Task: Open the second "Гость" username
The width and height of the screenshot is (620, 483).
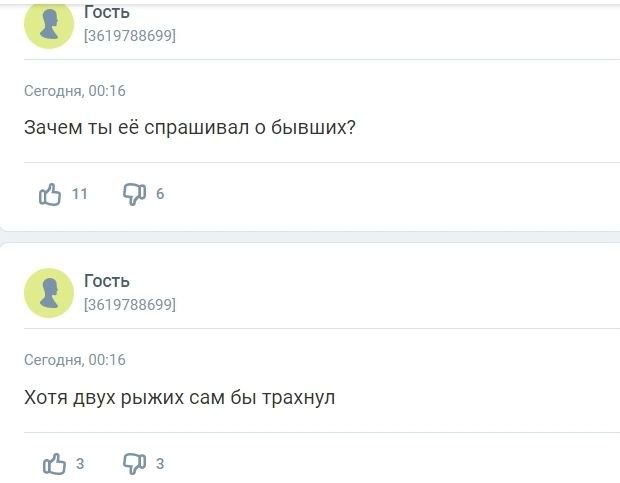Action: 107,281
